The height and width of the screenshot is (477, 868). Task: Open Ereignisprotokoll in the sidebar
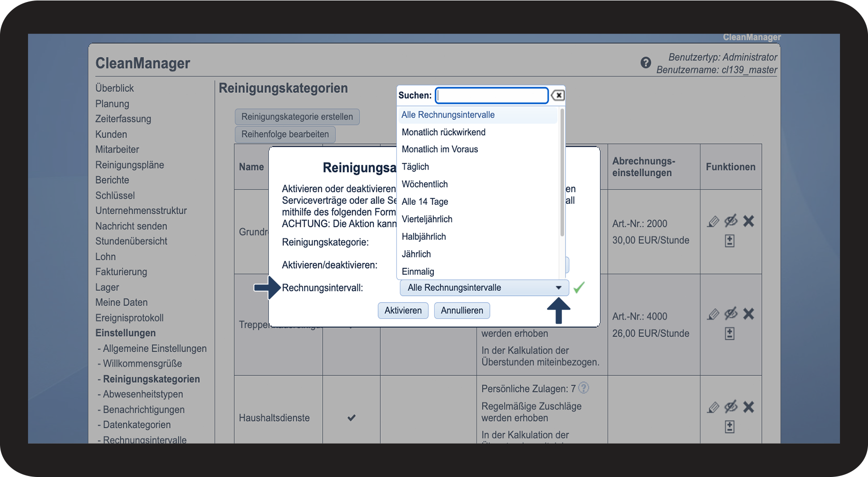point(129,318)
